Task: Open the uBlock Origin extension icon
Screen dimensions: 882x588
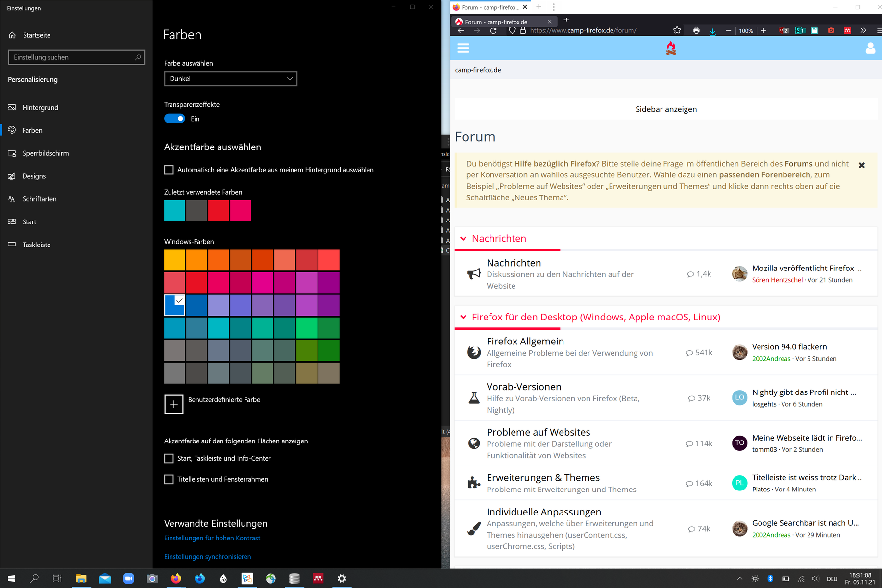Action: pyautogui.click(x=784, y=30)
